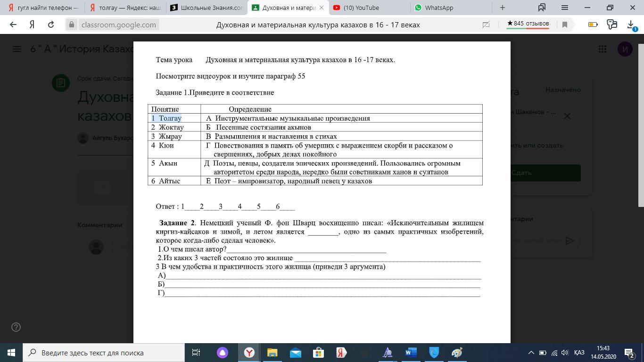Click the 'Добавить или создать' button
This screenshot has width=644, height=362.
pos(546,145)
